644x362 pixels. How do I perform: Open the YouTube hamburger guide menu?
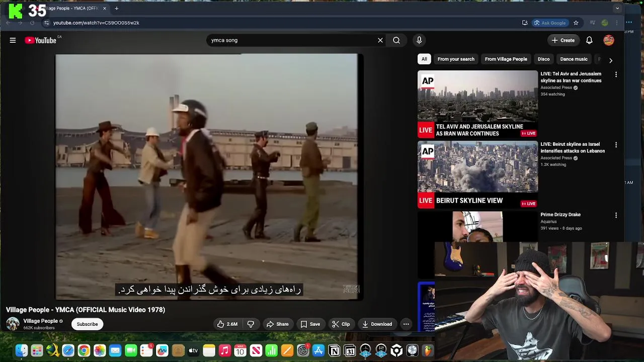13,40
